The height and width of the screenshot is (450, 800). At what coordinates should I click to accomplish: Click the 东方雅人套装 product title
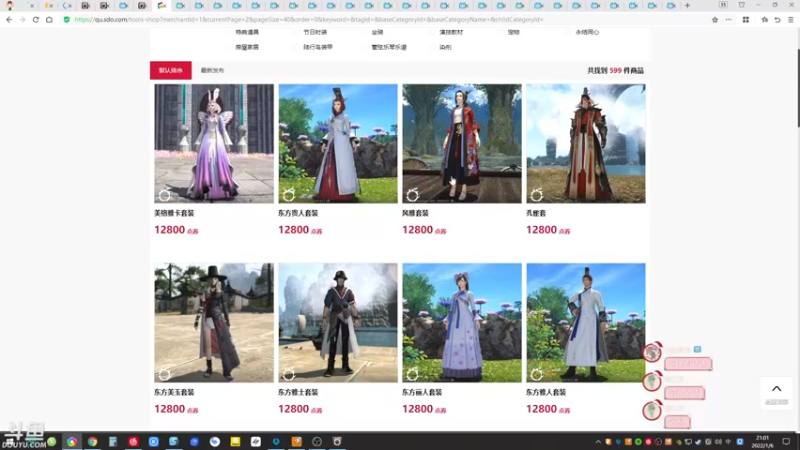tap(546, 392)
